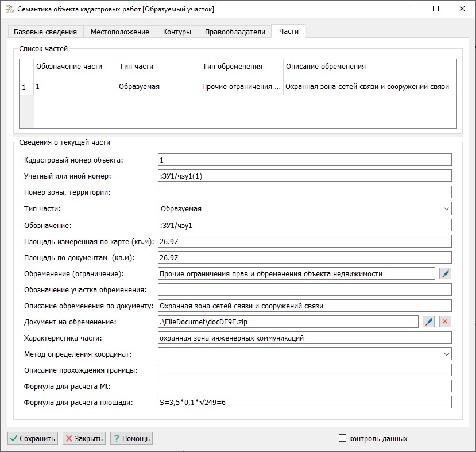Focus the Формула для расчета Mt field
476x452 pixels.
pyautogui.click(x=304, y=386)
